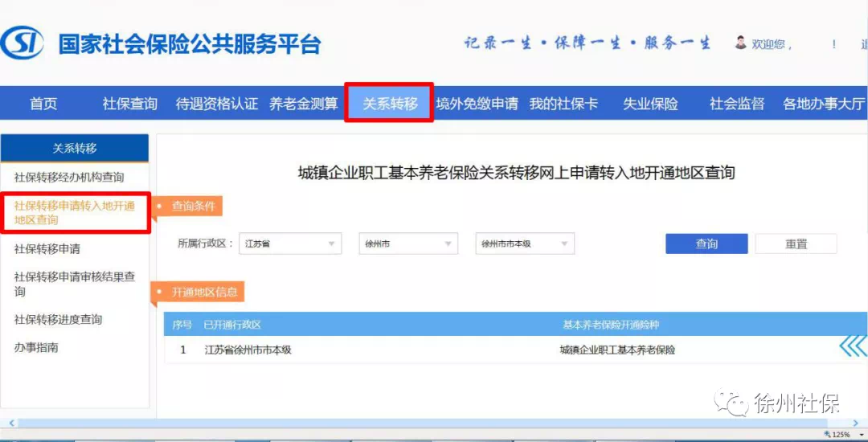Select 养老金测算 in the top navigation
868x442 pixels.
(303, 104)
